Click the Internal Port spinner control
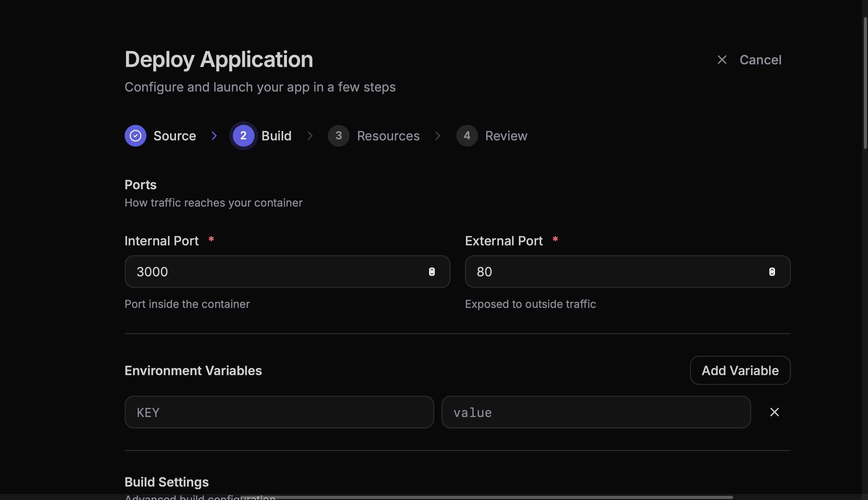Viewport: 868px width, 500px height. 432,272
